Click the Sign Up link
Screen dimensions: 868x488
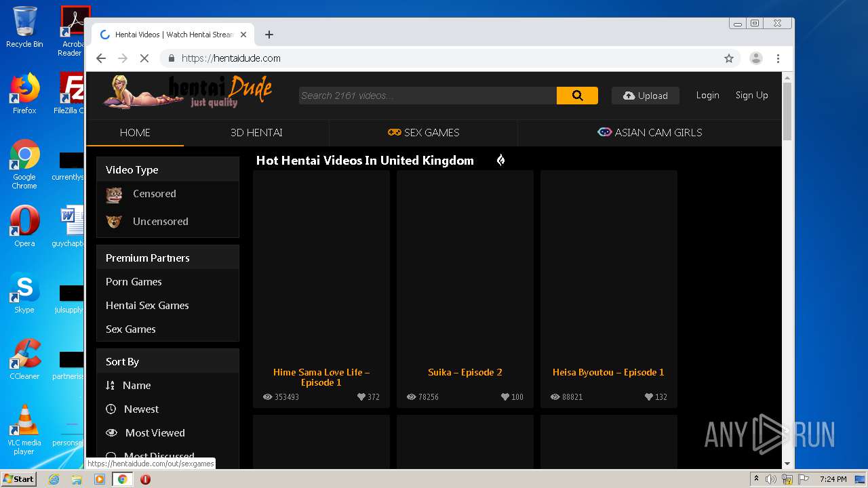click(751, 96)
